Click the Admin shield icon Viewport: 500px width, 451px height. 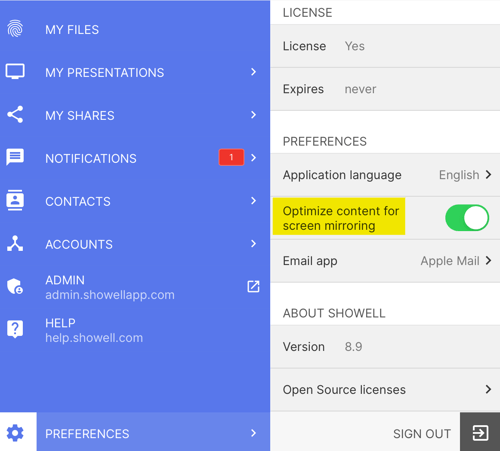tap(15, 286)
